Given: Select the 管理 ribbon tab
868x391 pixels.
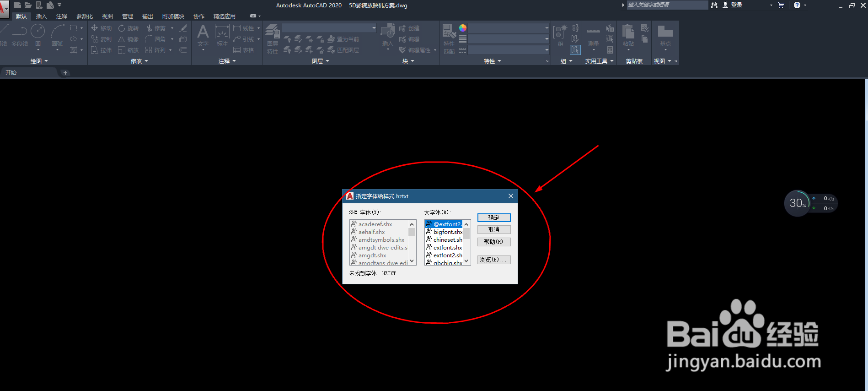Looking at the screenshot, I should pyautogui.click(x=128, y=16).
